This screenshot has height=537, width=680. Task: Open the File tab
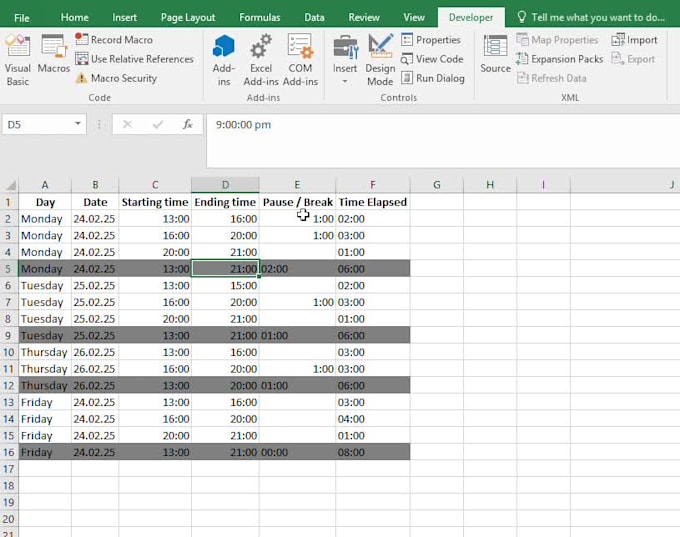tap(22, 18)
